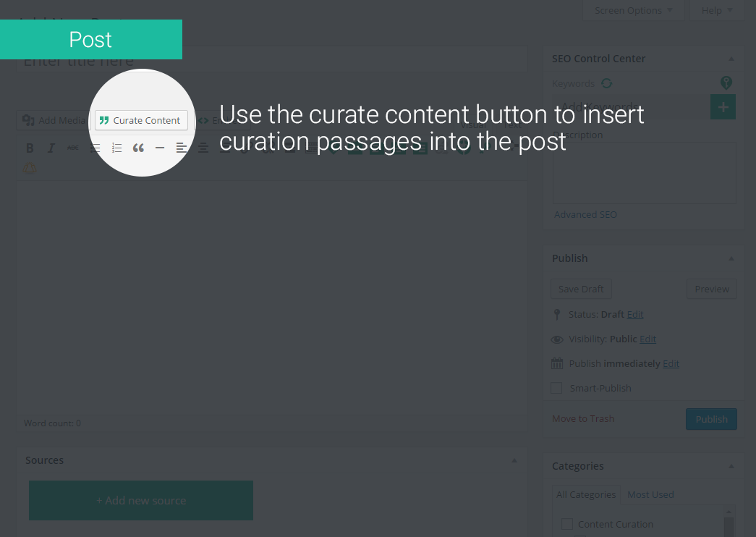The width and height of the screenshot is (756, 537).
Task: Click the Preview button
Action: 712,289
